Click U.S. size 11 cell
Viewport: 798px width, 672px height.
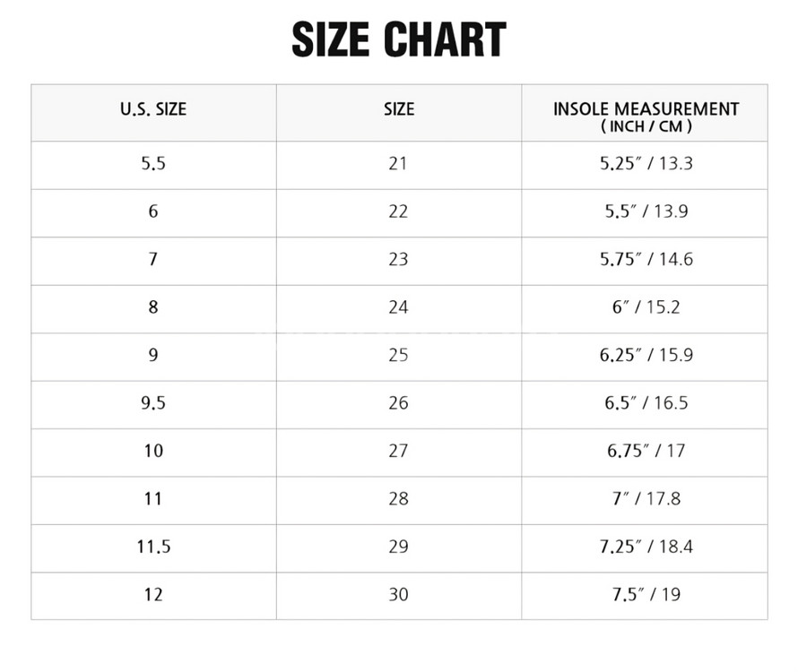(x=153, y=498)
